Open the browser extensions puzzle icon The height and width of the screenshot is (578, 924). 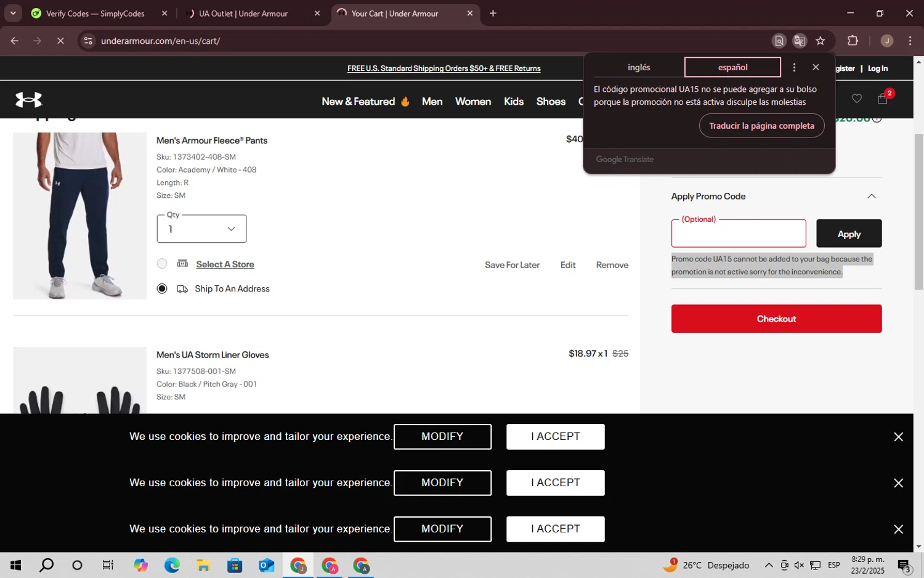[x=853, y=41]
